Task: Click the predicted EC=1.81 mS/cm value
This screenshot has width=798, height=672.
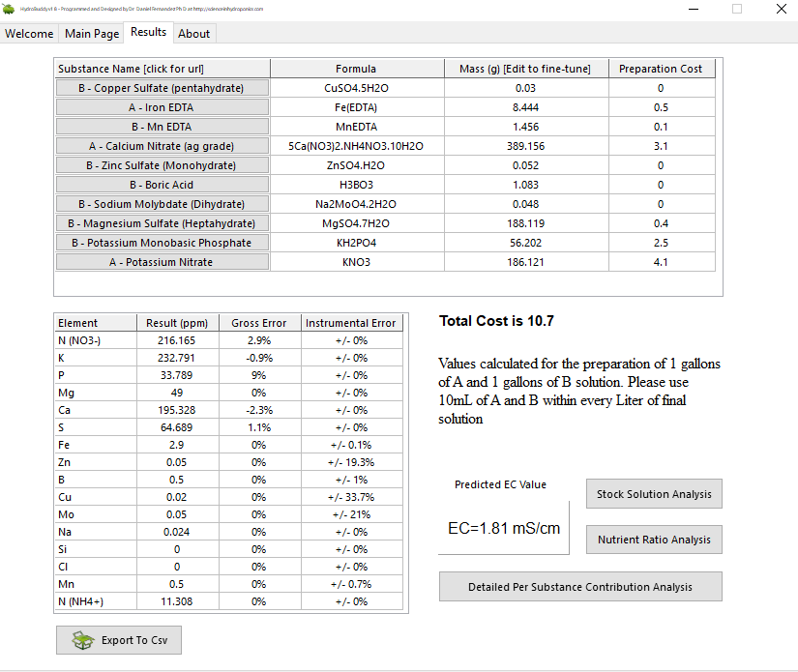Action: pyautogui.click(x=504, y=528)
